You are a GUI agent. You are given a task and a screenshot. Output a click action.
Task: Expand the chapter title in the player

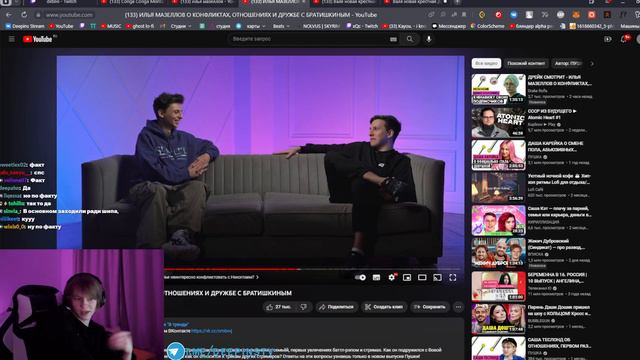(211, 277)
